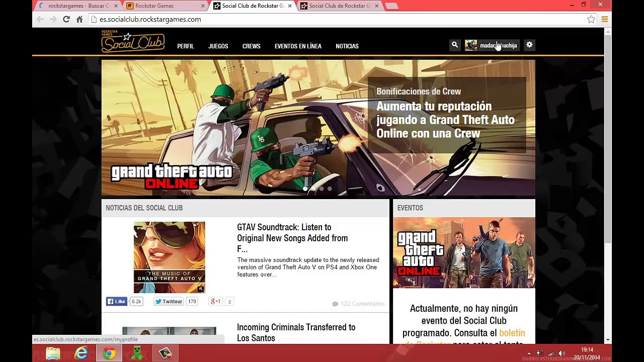Close the active Social Club tab
The height and width of the screenshot is (362, 644).
click(290, 6)
